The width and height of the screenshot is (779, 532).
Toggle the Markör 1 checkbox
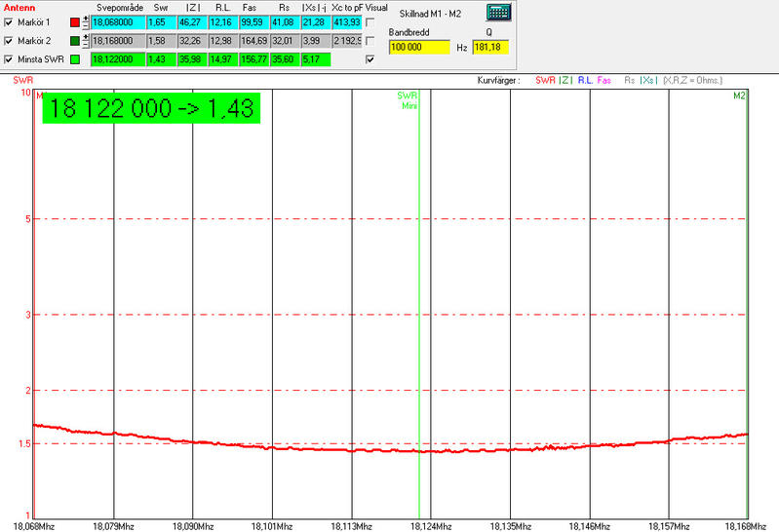pyautogui.click(x=8, y=22)
